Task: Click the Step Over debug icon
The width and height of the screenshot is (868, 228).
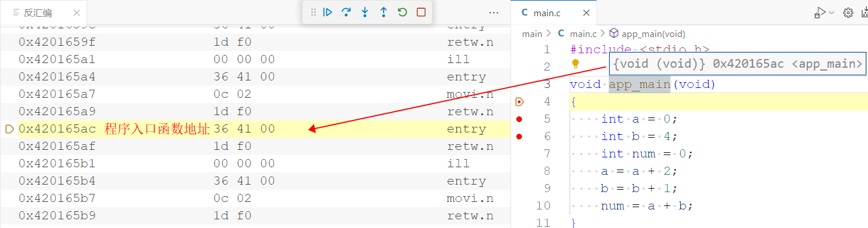Action: click(347, 12)
